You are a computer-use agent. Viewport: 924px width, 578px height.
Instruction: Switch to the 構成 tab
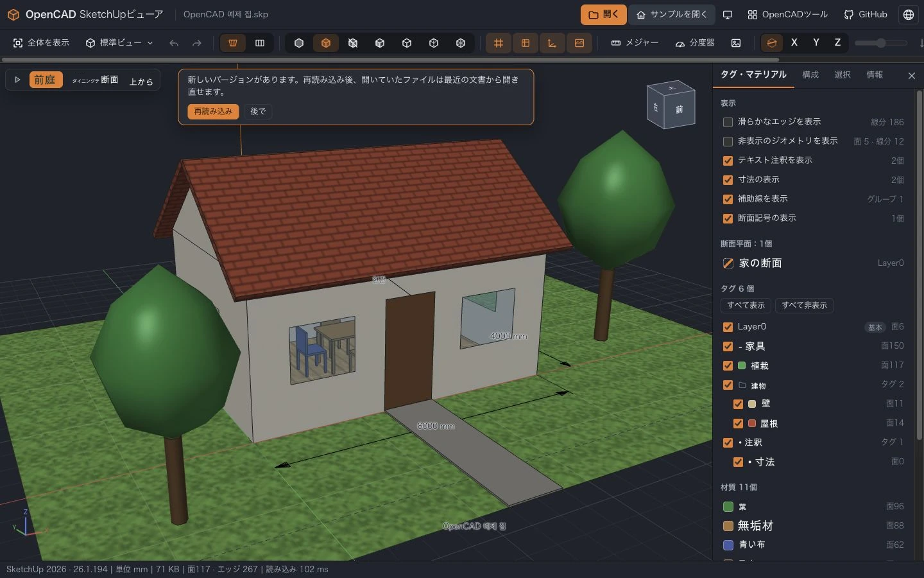coord(810,75)
